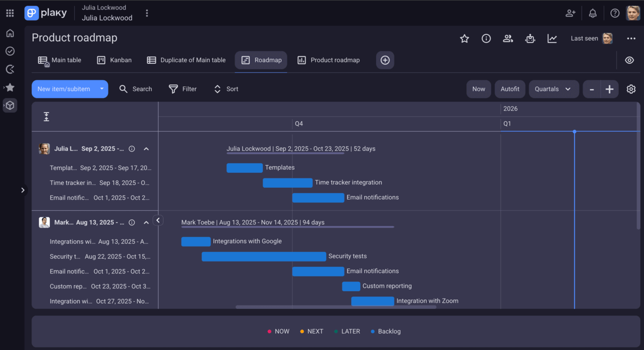Select the My tasks checkmark icon in sidebar
Screen dimensions: 644x350
pos(10,51)
